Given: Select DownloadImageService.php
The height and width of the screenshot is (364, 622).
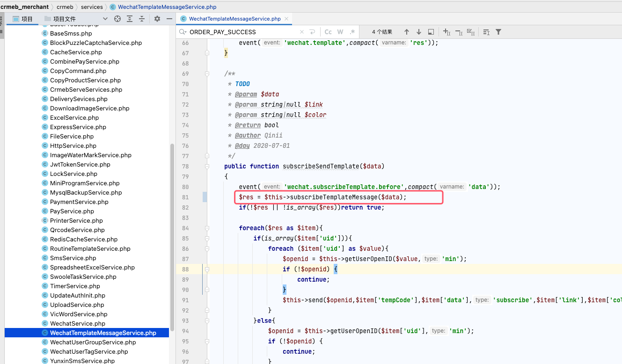Looking at the screenshot, I should pyautogui.click(x=90, y=108).
